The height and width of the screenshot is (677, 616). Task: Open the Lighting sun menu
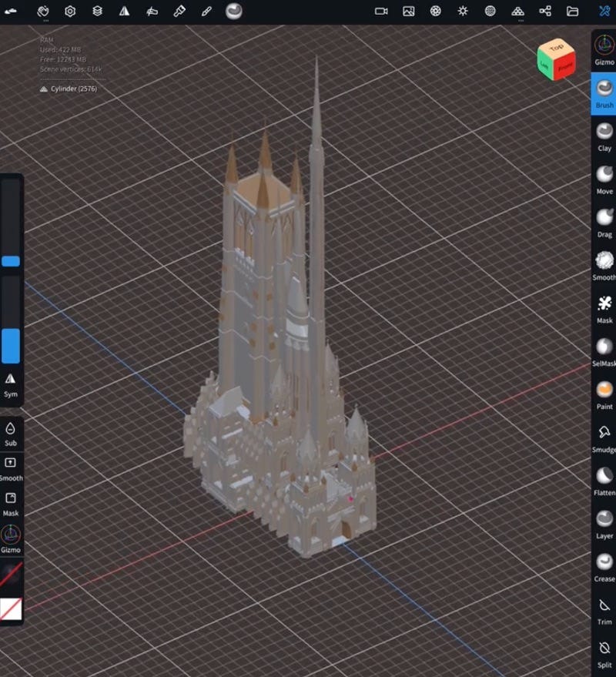[x=463, y=12]
